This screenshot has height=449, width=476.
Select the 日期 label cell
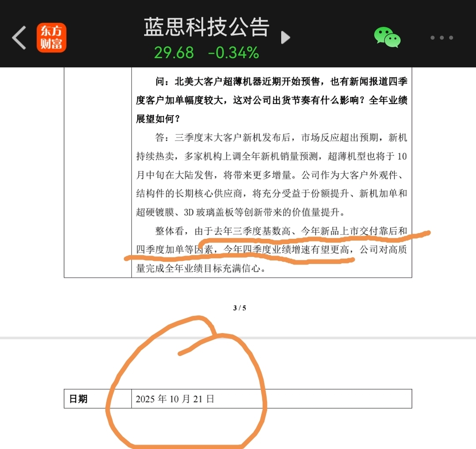(98, 399)
